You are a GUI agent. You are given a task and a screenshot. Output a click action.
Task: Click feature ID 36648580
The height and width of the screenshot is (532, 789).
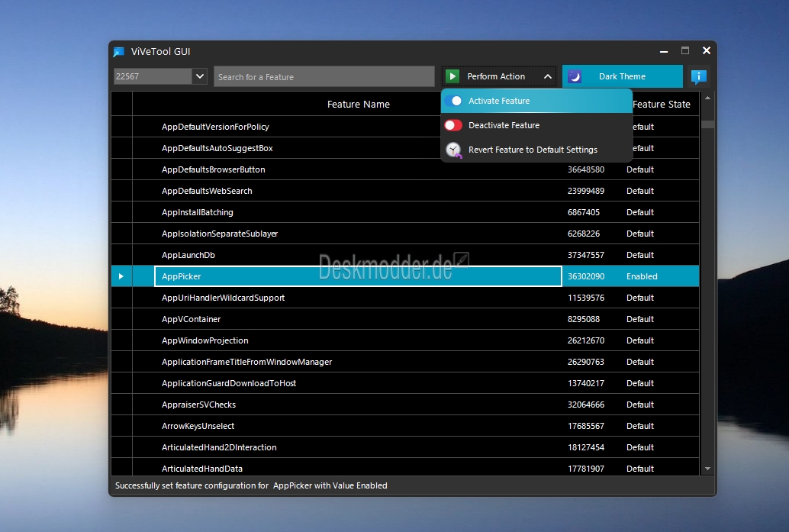tap(586, 169)
